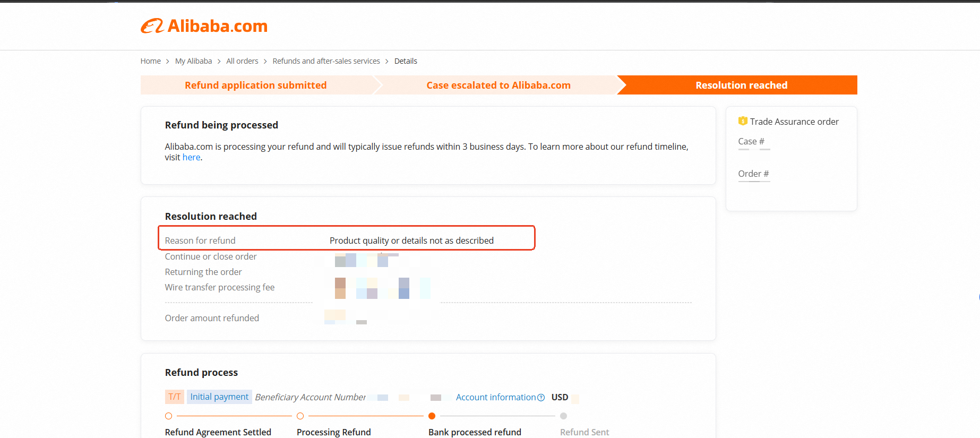Click the "here" refund timeline link
The image size is (980, 438).
[191, 158]
